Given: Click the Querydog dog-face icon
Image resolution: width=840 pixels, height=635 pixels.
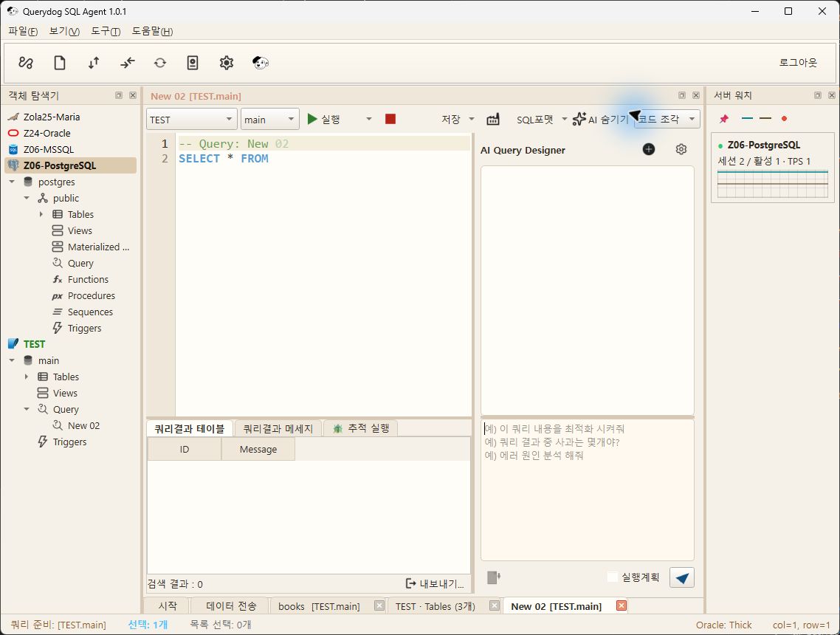Looking at the screenshot, I should coord(261,63).
